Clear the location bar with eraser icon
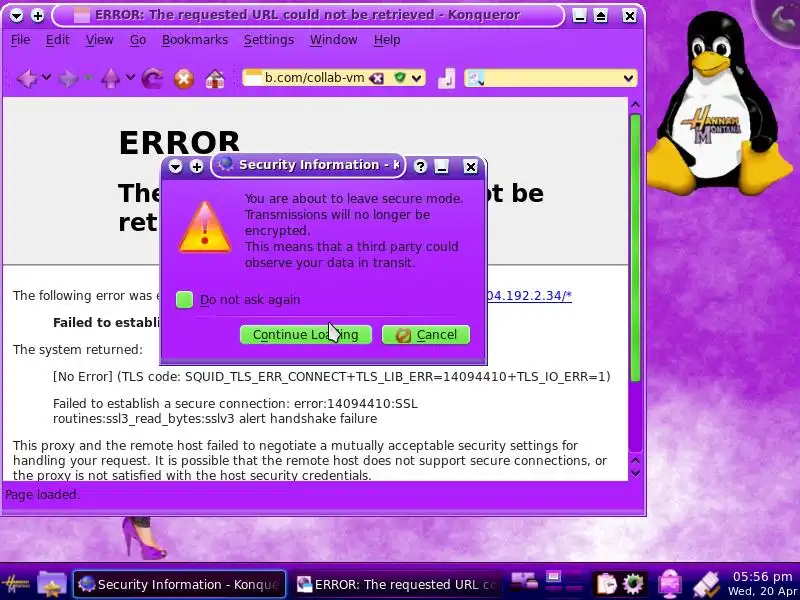Screen dimensions: 800x600 coord(377,78)
